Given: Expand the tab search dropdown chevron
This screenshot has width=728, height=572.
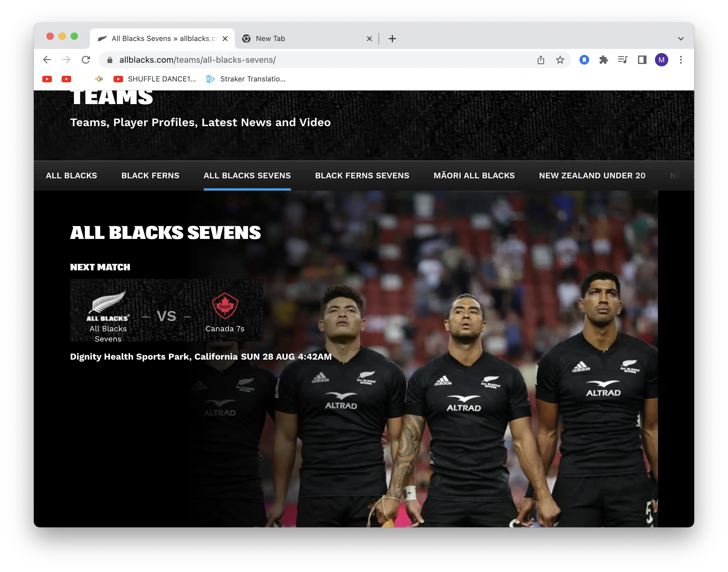Looking at the screenshot, I should point(680,39).
